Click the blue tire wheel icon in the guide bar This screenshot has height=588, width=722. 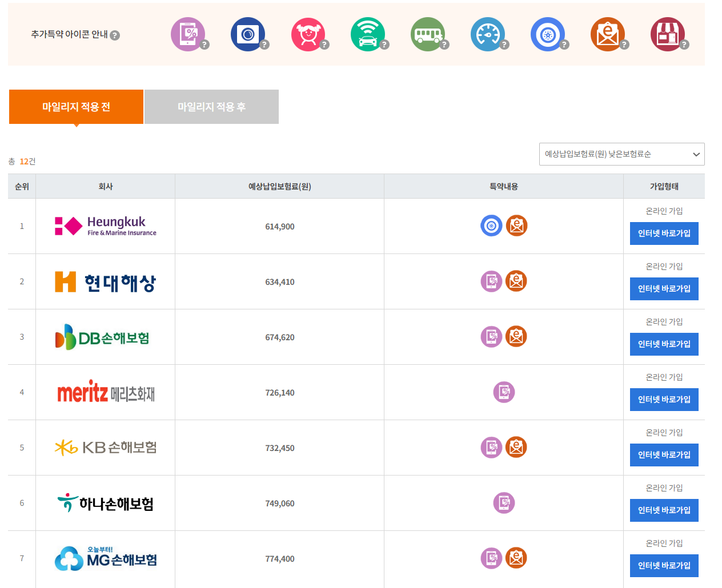pos(548,34)
